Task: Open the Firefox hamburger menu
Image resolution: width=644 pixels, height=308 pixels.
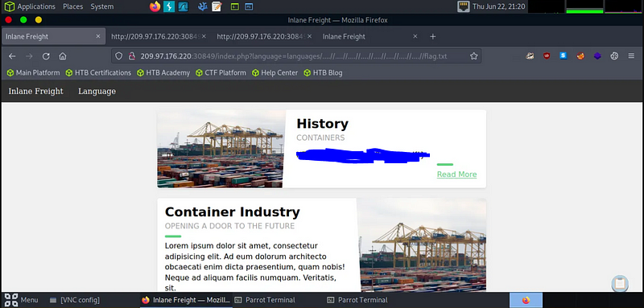Action: click(x=631, y=56)
